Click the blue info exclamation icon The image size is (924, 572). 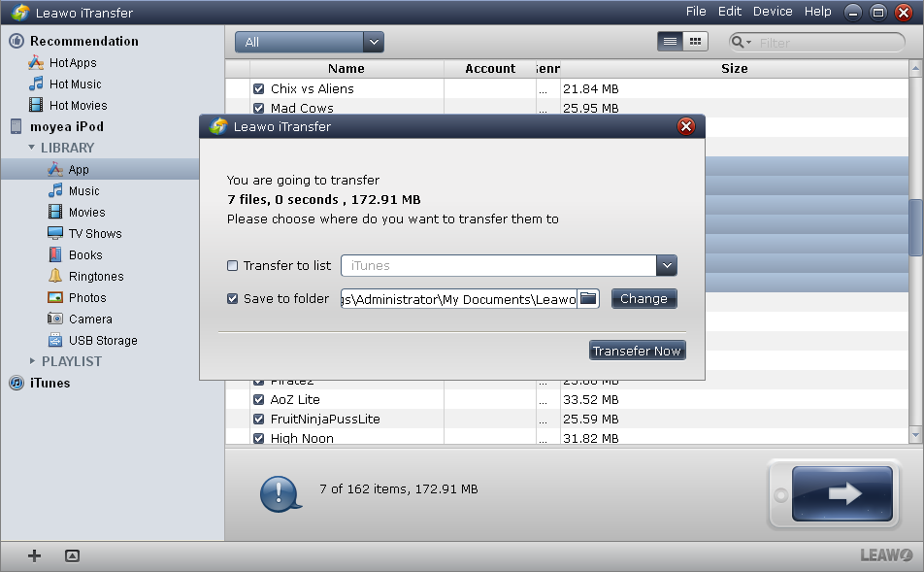280,493
